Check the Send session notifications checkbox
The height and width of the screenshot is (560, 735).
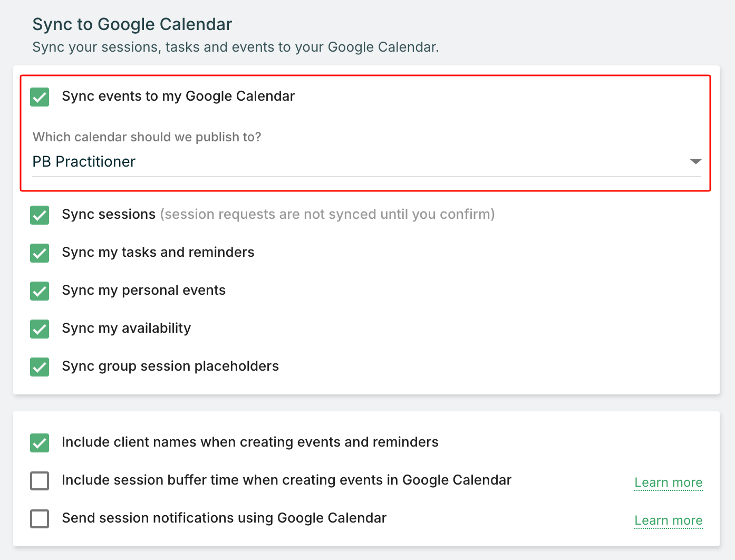(40, 519)
